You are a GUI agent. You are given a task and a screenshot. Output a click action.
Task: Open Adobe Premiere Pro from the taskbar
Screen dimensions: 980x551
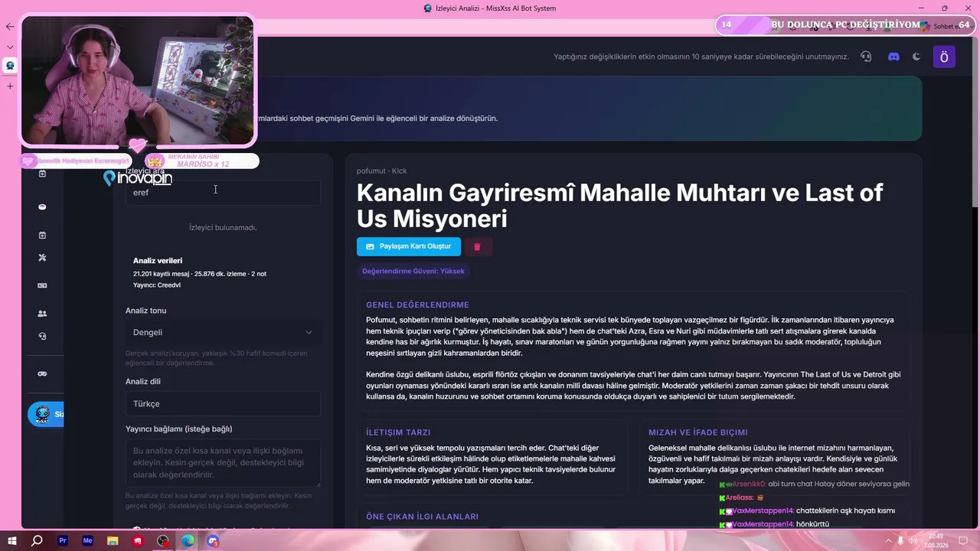[63, 541]
